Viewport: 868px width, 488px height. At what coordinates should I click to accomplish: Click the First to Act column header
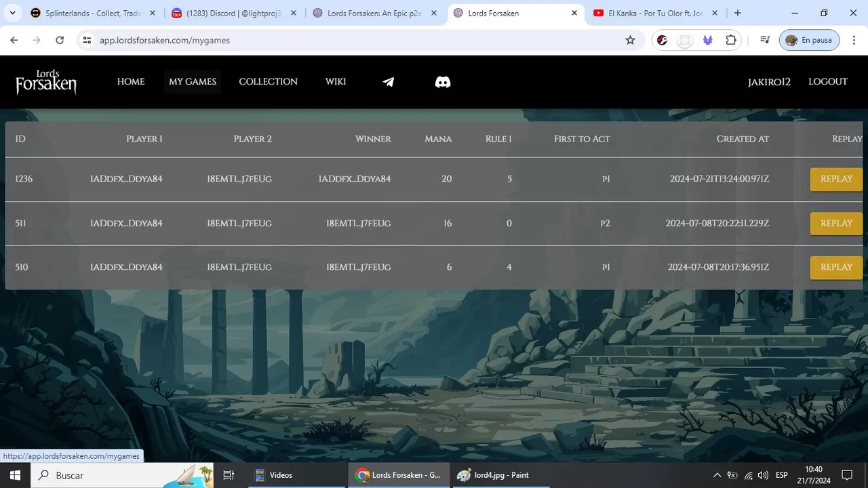click(x=582, y=139)
